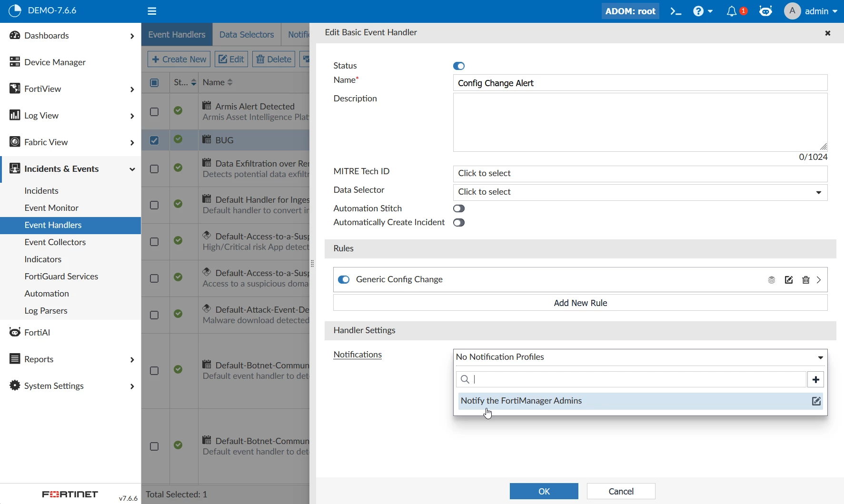Toggle the handler Status switch
Image resolution: width=844 pixels, height=504 pixels.
(459, 66)
